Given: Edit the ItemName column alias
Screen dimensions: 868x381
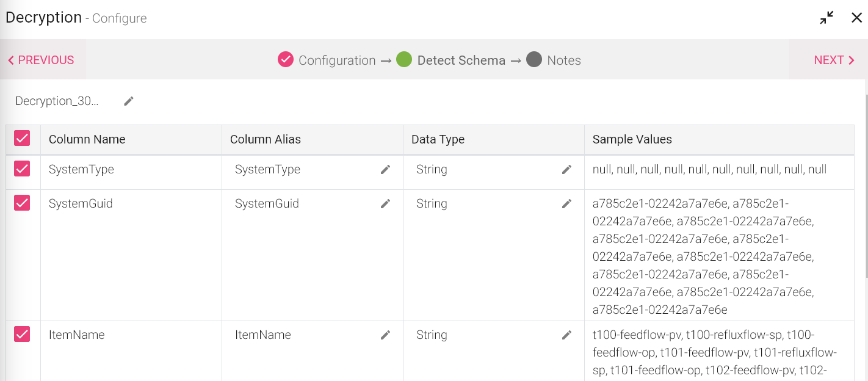Looking at the screenshot, I should (385, 335).
